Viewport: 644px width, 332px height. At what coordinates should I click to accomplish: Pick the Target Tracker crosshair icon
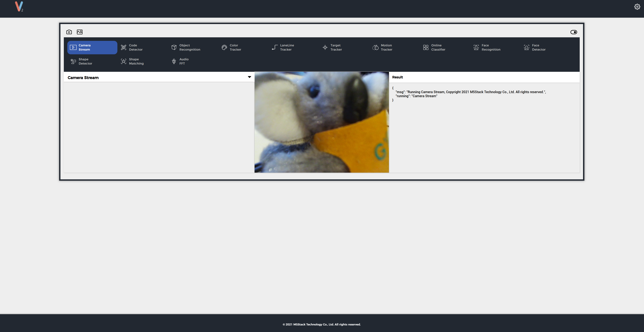point(325,48)
